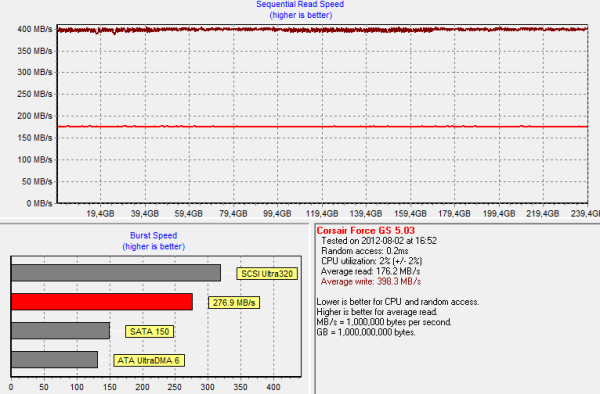Click the Average read: 176.2 MB/s text
Screen dimensions: 600x394
370,272
